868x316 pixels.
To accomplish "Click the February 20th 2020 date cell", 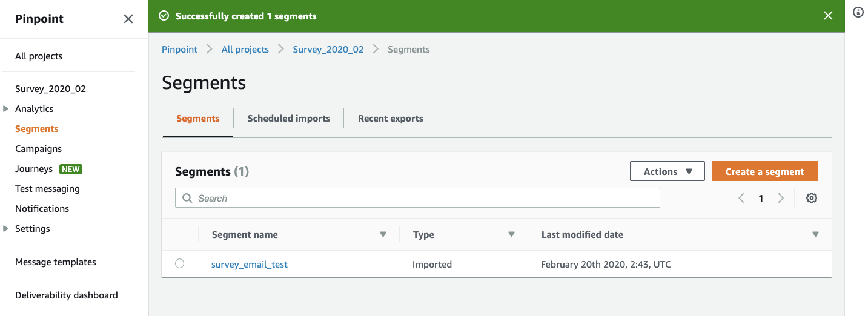I will [x=606, y=264].
